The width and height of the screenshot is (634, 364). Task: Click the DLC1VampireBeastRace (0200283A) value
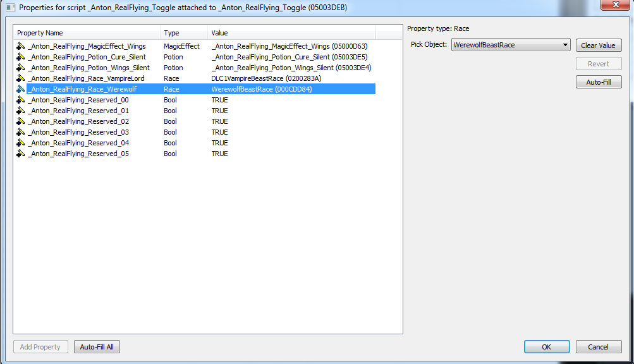click(x=266, y=78)
